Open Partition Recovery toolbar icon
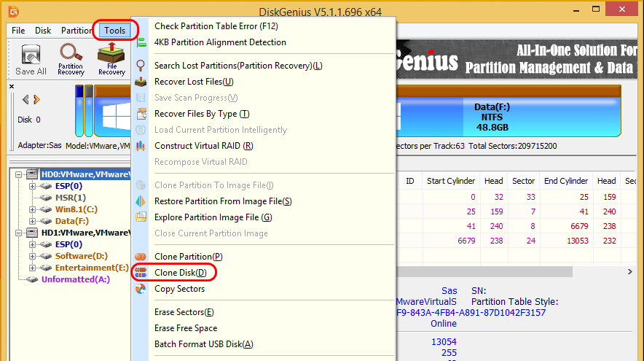 (x=71, y=59)
